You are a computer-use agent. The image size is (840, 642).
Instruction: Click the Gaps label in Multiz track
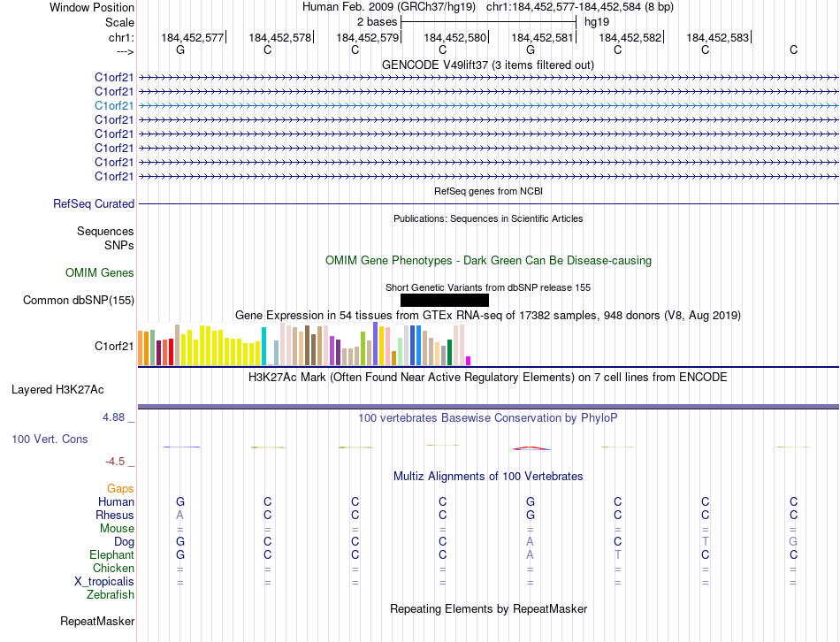click(x=120, y=489)
